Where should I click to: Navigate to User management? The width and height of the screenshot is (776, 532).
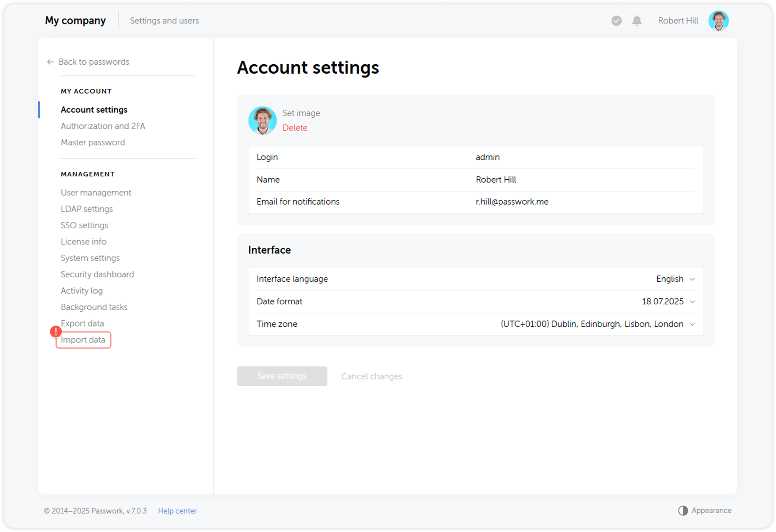(96, 193)
